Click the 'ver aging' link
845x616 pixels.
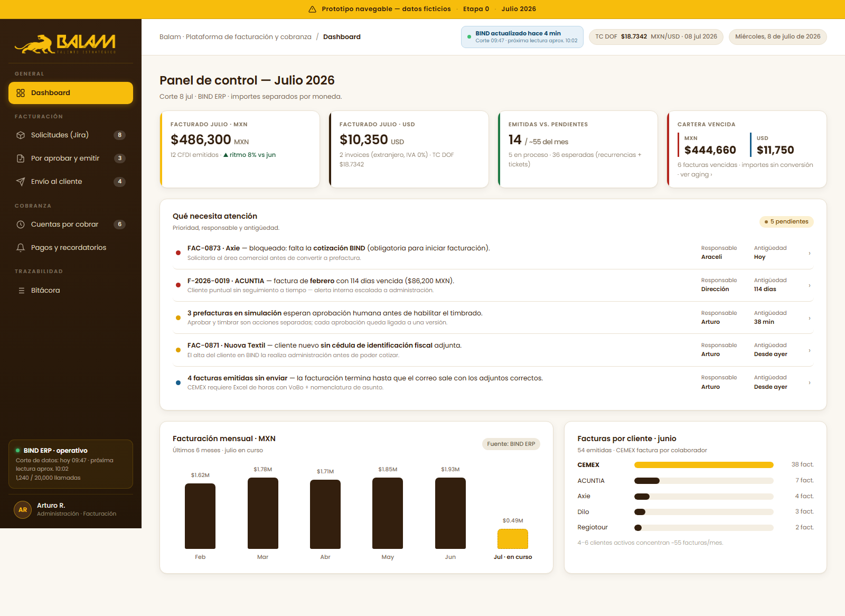pyautogui.click(x=696, y=175)
